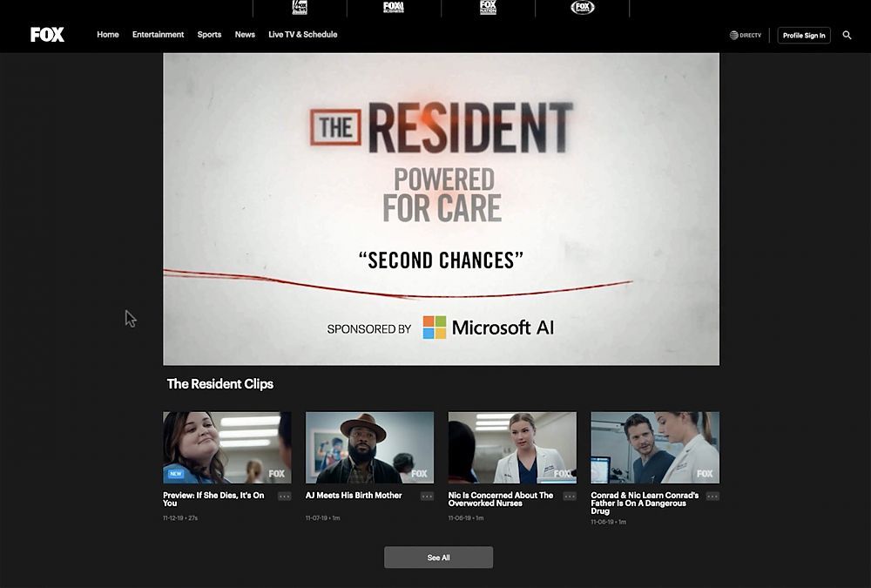
Task: Open options menu for AJ Meets Birth Mother
Action: tap(427, 497)
